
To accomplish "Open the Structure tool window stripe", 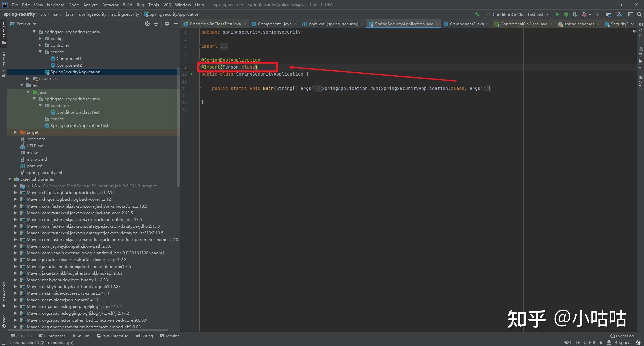I will click(4, 64).
